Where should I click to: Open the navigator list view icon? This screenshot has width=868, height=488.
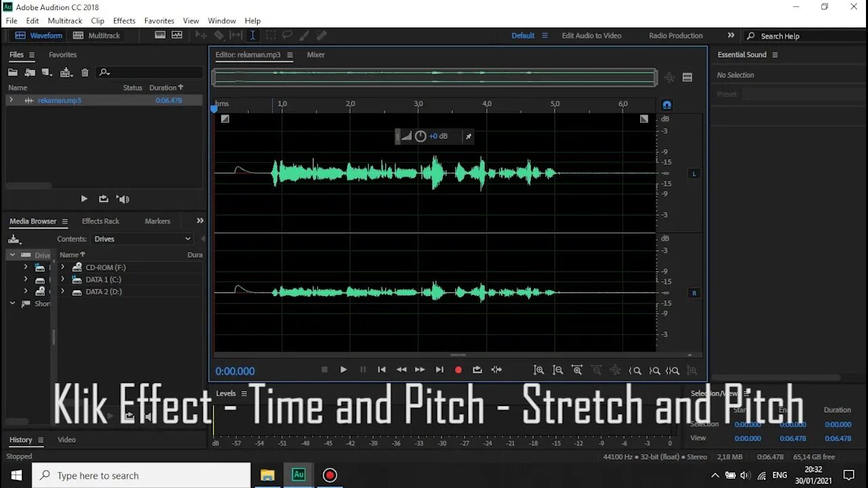tap(687, 77)
